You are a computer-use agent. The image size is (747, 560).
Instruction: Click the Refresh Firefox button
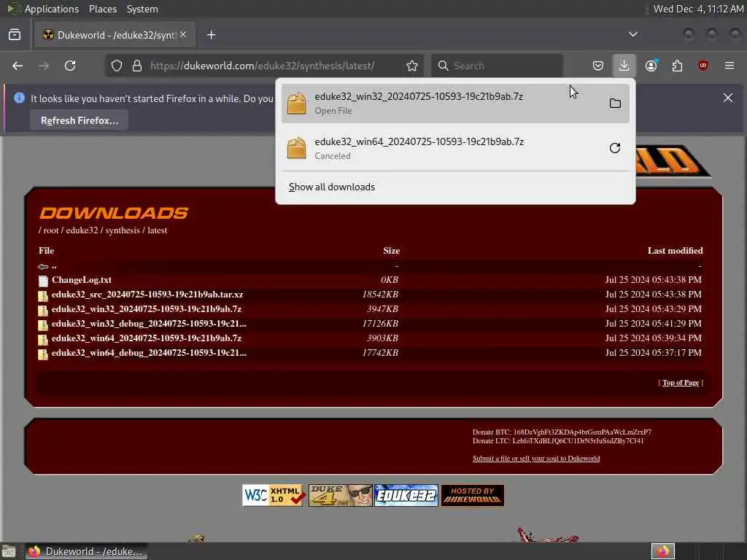pos(79,120)
